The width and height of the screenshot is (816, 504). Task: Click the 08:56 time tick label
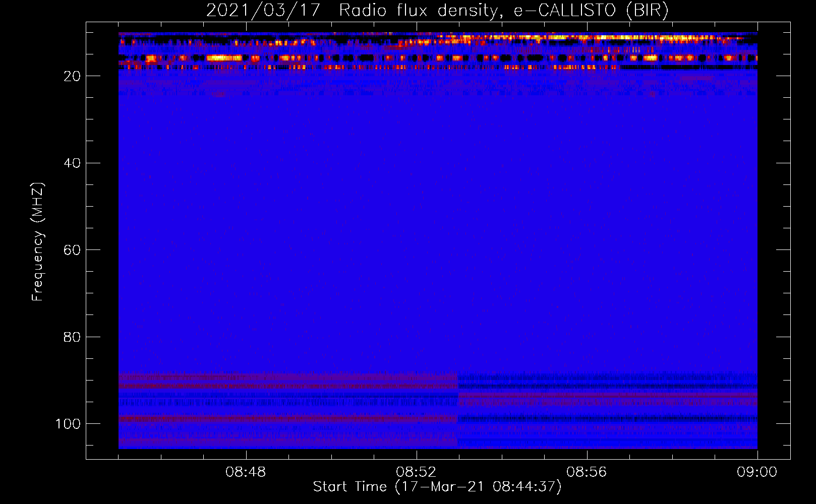[587, 472]
